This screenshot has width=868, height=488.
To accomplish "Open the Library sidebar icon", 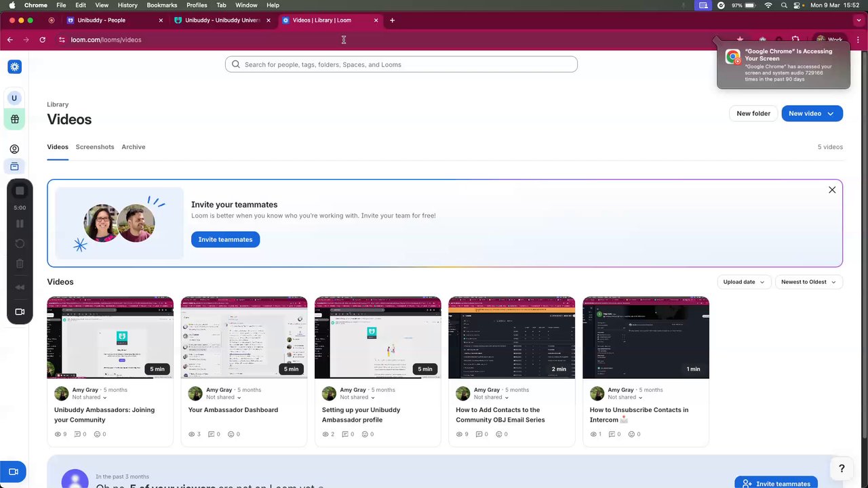I will [14, 167].
